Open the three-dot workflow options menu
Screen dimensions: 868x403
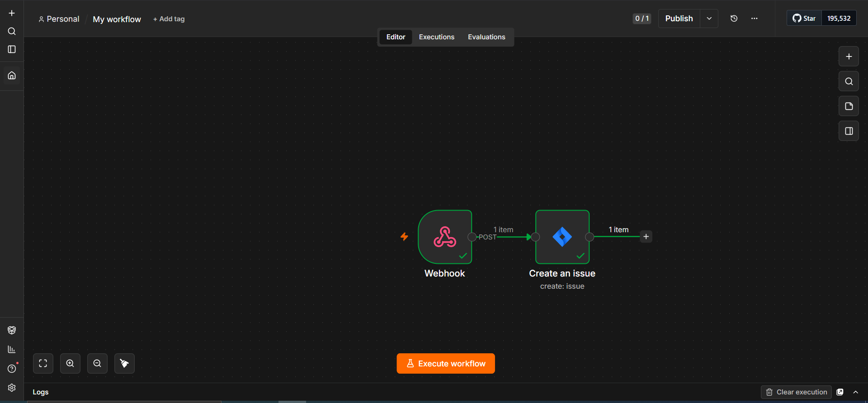(x=754, y=19)
